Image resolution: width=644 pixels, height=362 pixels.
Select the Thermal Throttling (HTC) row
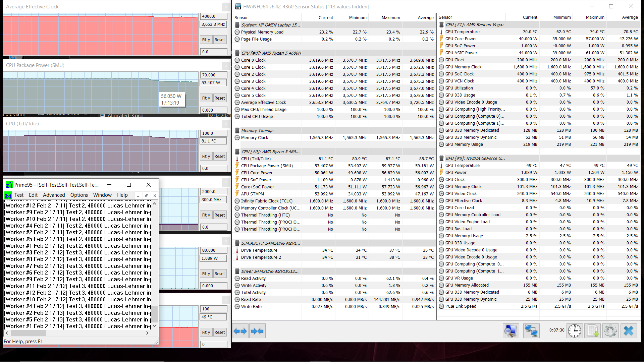point(334,215)
